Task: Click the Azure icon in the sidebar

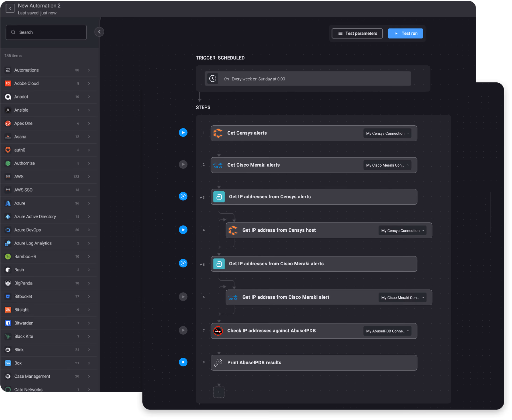Action: [8, 203]
